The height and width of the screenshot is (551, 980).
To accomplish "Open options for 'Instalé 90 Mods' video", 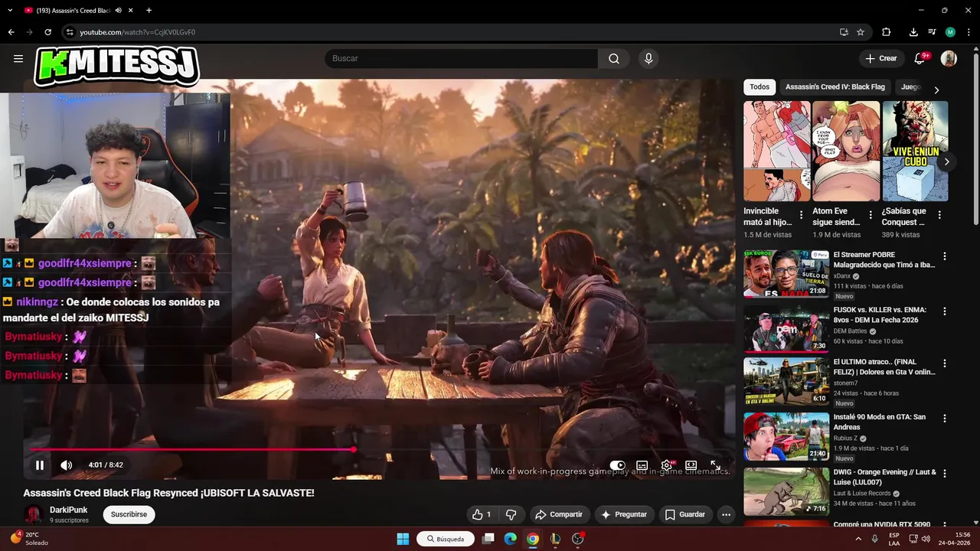I will click(x=944, y=419).
